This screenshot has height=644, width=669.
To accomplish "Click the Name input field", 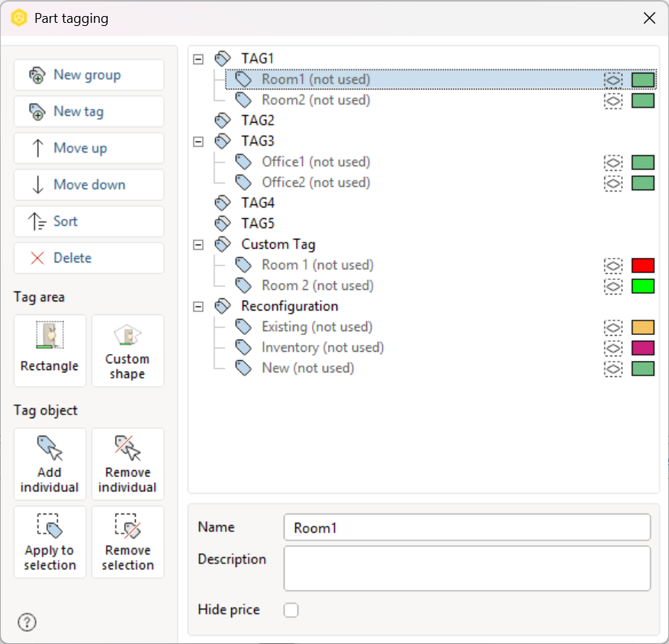I will coord(467,527).
